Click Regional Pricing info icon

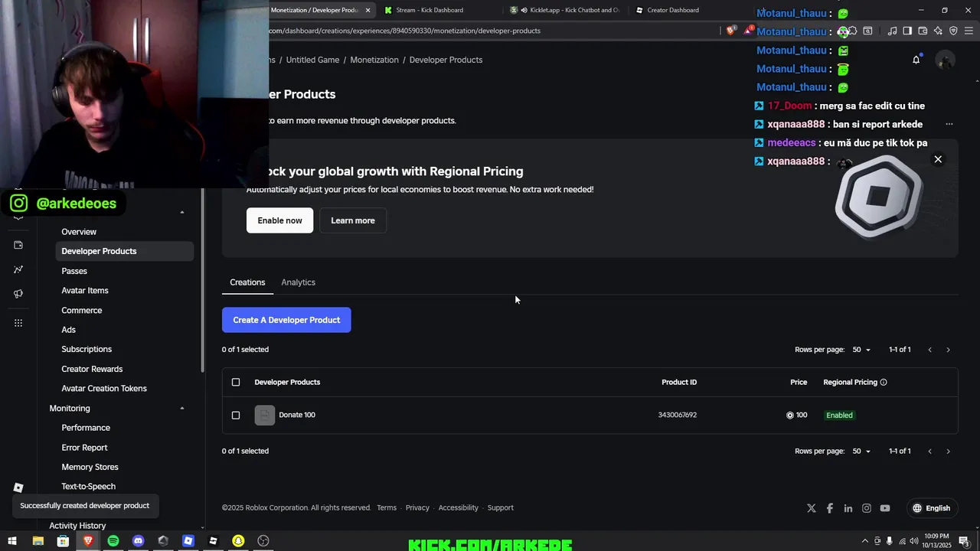[884, 382]
